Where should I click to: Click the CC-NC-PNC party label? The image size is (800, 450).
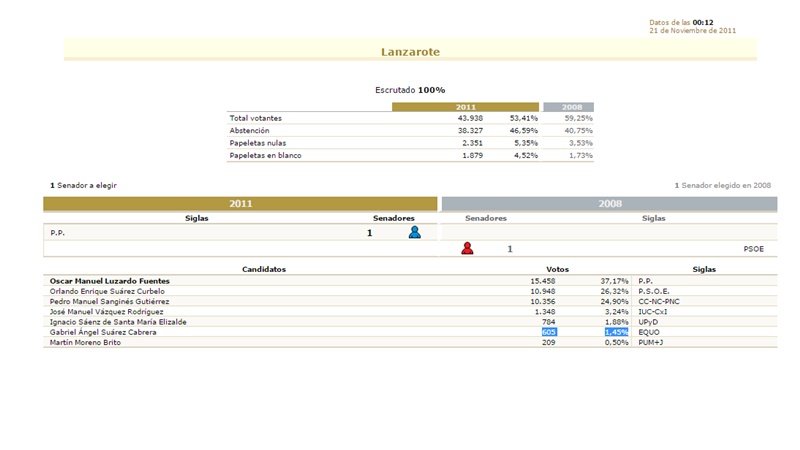pyautogui.click(x=660, y=301)
